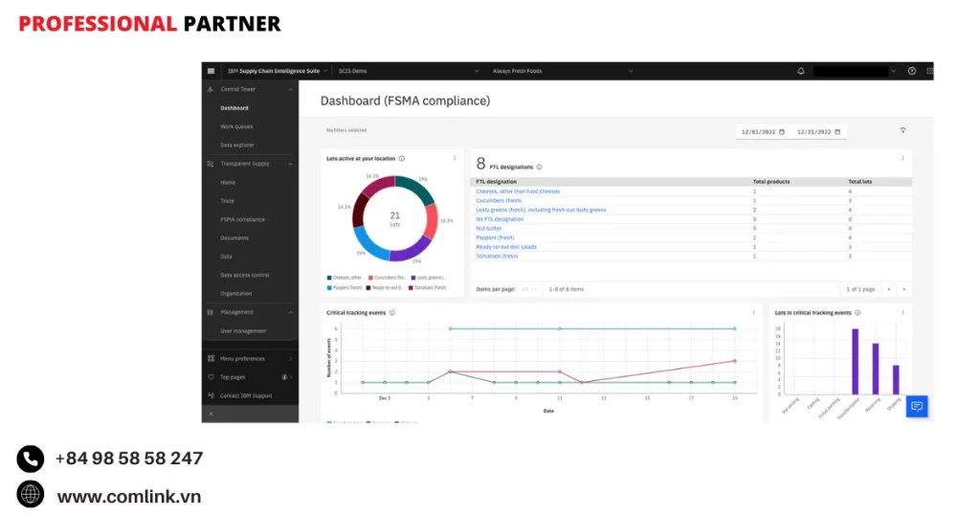Open the Tomatoes (fresh) link
The image size is (980, 515).
[497, 256]
